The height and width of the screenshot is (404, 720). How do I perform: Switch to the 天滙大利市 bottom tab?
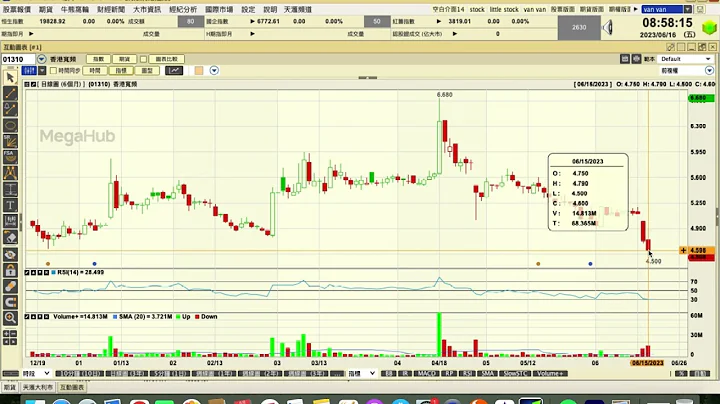[x=38, y=387]
